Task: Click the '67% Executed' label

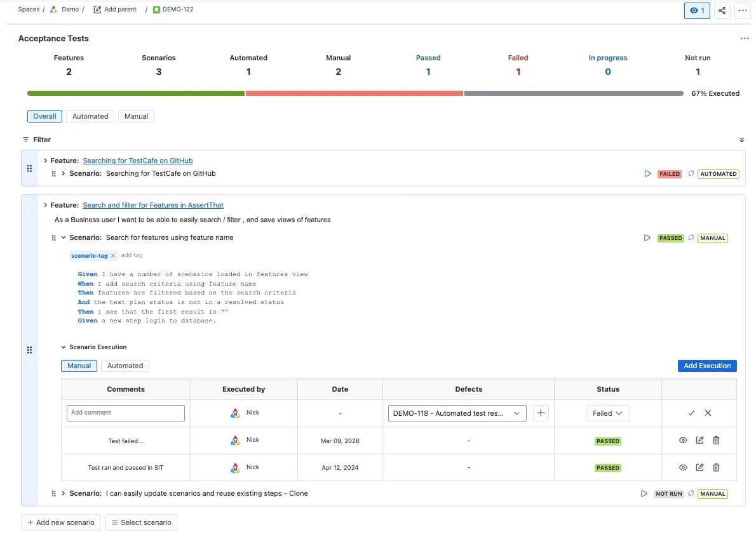Action: pos(715,93)
